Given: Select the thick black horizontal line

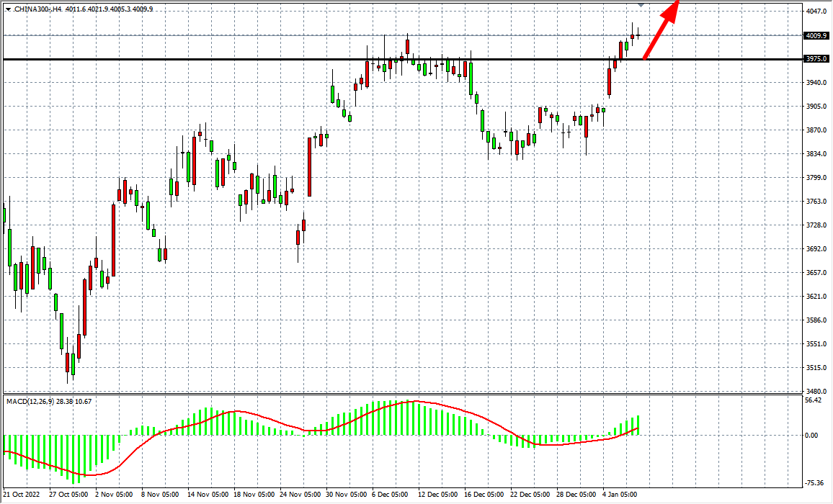Looking at the screenshot, I should 288,60.
